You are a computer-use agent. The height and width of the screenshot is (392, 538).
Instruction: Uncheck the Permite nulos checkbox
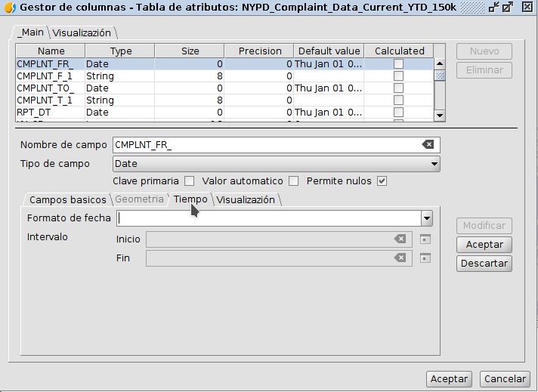click(x=382, y=181)
